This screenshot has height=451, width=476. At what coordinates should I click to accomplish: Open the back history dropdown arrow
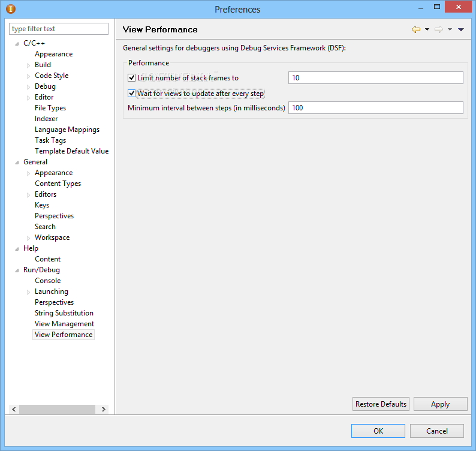427,29
